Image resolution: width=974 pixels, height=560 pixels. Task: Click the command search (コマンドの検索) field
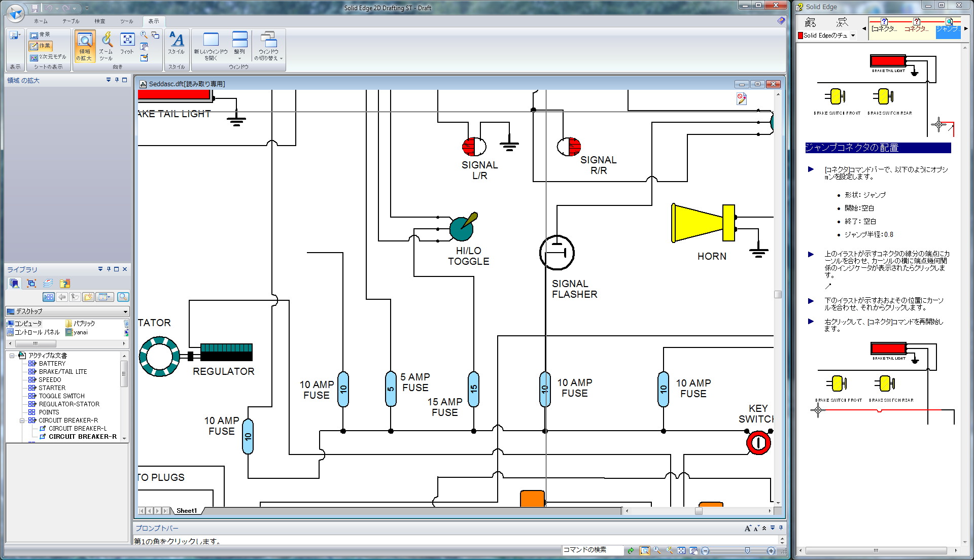coord(592,550)
